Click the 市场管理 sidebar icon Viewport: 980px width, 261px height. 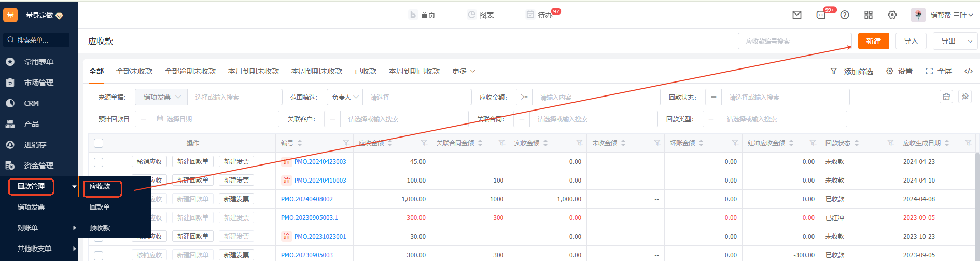pyautogui.click(x=10, y=83)
